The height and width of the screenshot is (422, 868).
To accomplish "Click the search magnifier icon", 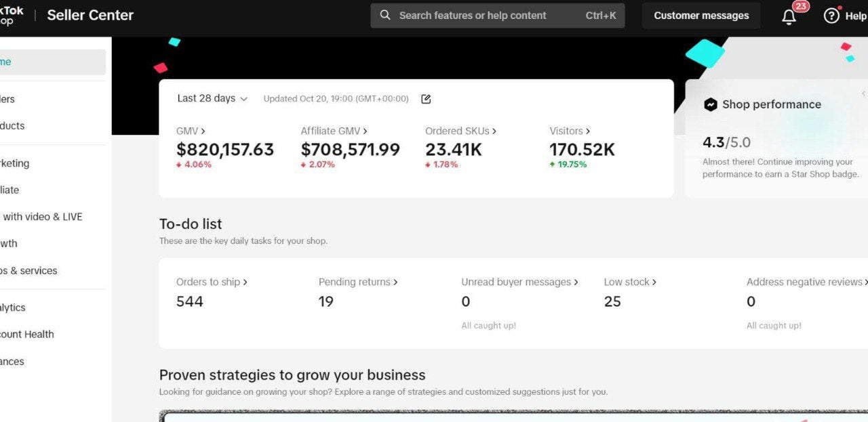I will (x=385, y=16).
